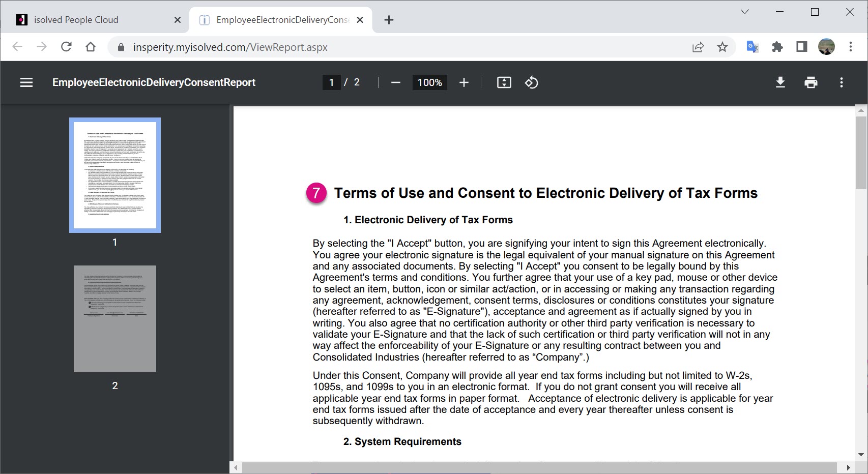Toggle the PDF sidebar hamburger menu
868x474 pixels.
[x=26, y=82]
